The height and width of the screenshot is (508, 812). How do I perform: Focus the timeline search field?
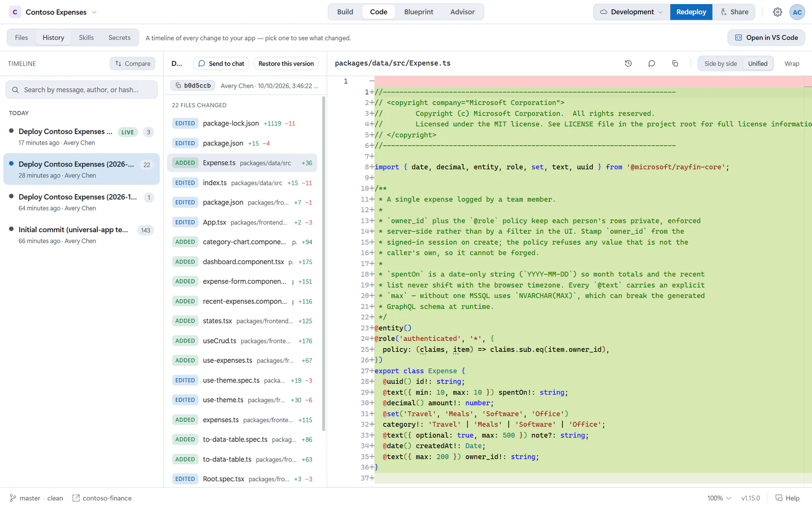click(82, 90)
